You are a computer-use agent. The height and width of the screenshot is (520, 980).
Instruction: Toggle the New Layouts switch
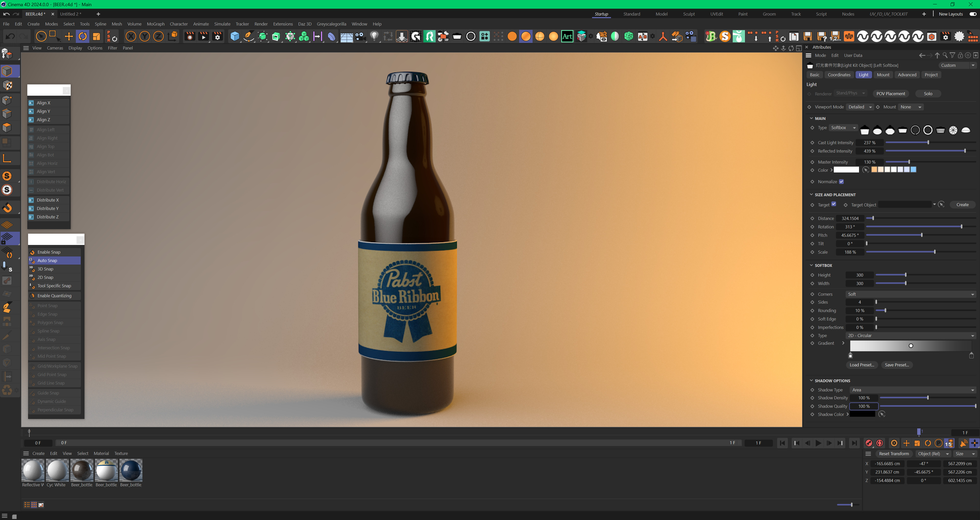[973, 14]
